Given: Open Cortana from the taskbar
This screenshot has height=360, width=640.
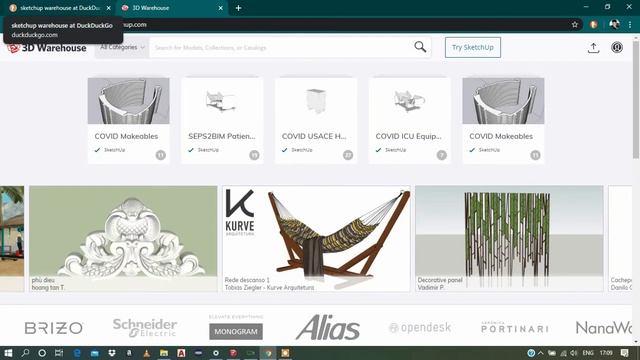Looking at the screenshot, I should pos(42,353).
